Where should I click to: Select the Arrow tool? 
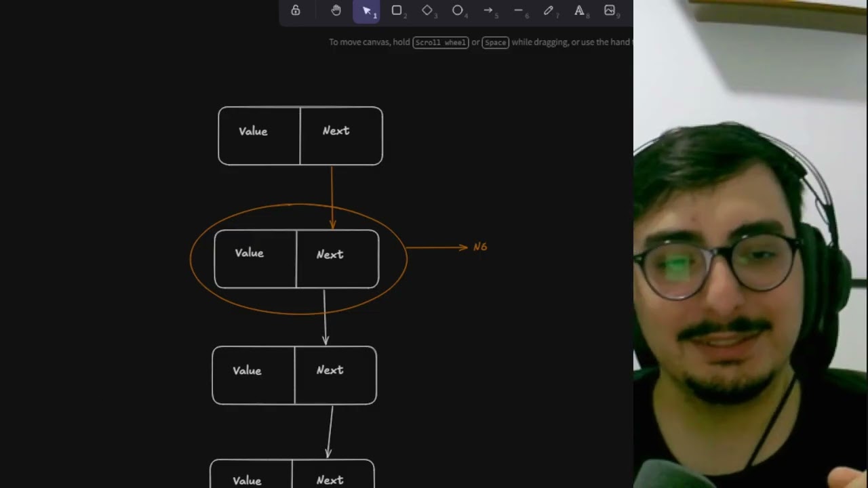(x=488, y=10)
